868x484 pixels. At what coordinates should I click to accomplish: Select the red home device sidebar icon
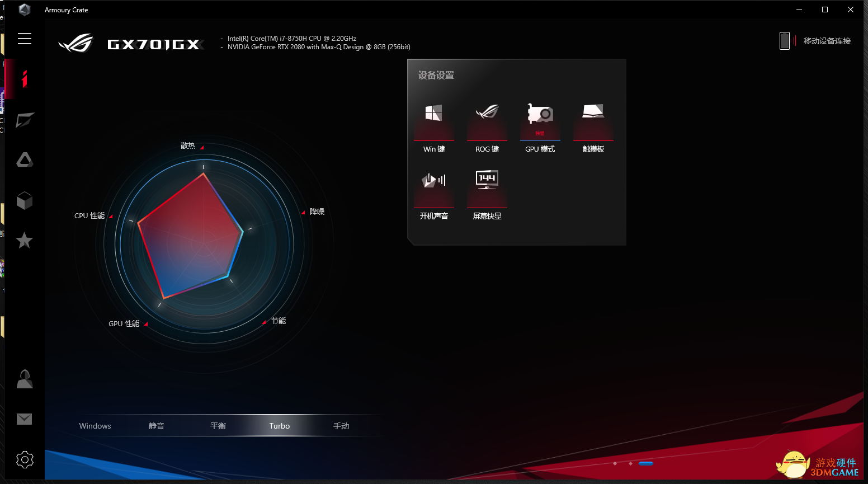coord(25,79)
